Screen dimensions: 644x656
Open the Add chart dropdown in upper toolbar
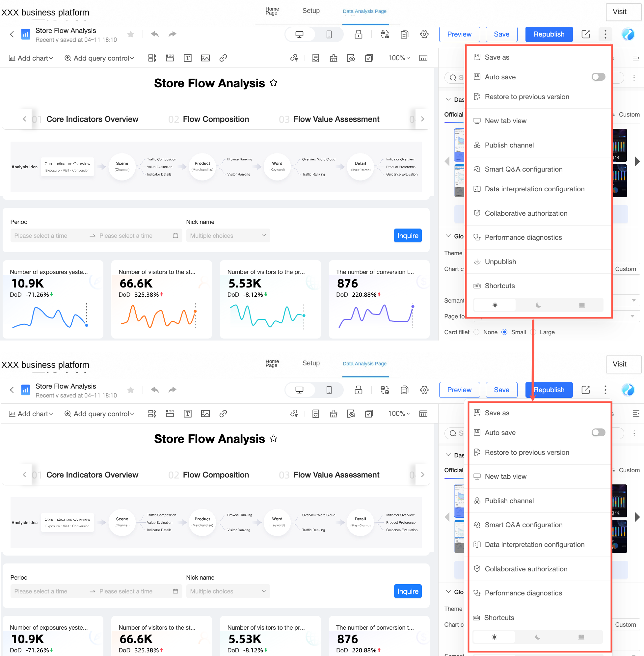coord(31,58)
